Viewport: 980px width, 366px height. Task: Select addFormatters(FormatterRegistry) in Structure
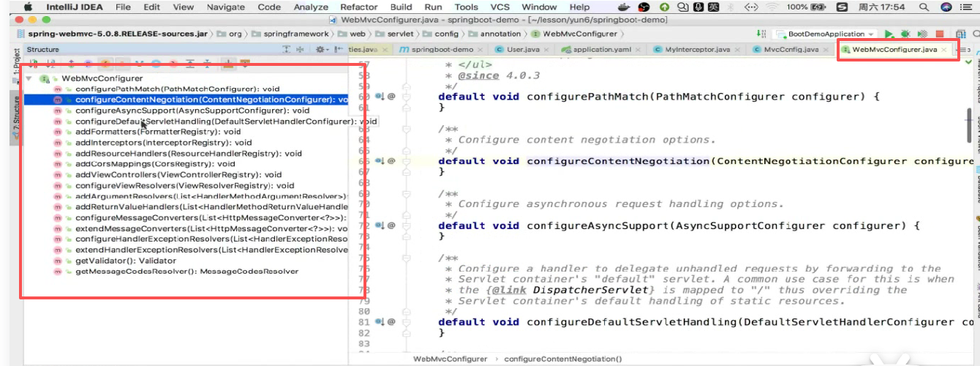click(x=158, y=132)
